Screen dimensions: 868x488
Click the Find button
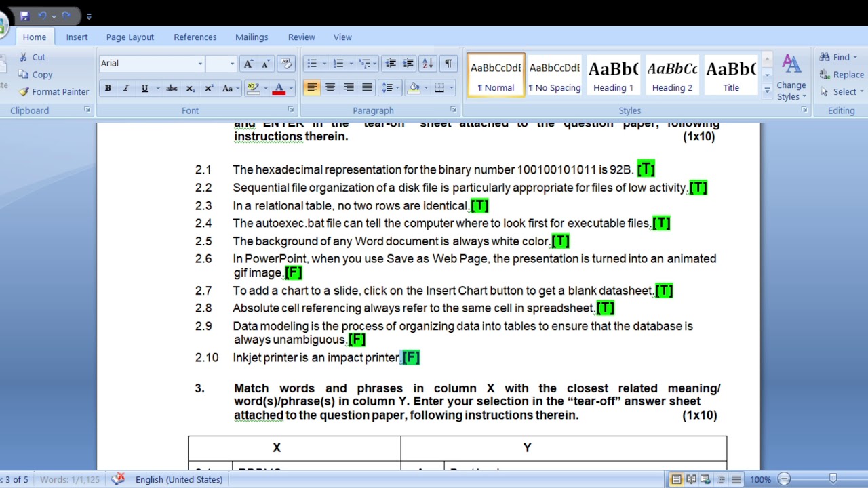pyautogui.click(x=838, y=57)
